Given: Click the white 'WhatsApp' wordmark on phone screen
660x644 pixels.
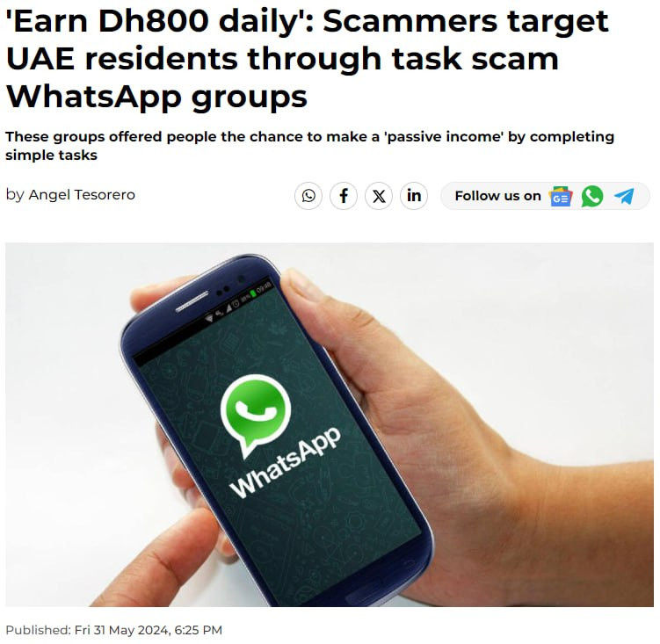Looking at the screenshot, I should pos(285,462).
